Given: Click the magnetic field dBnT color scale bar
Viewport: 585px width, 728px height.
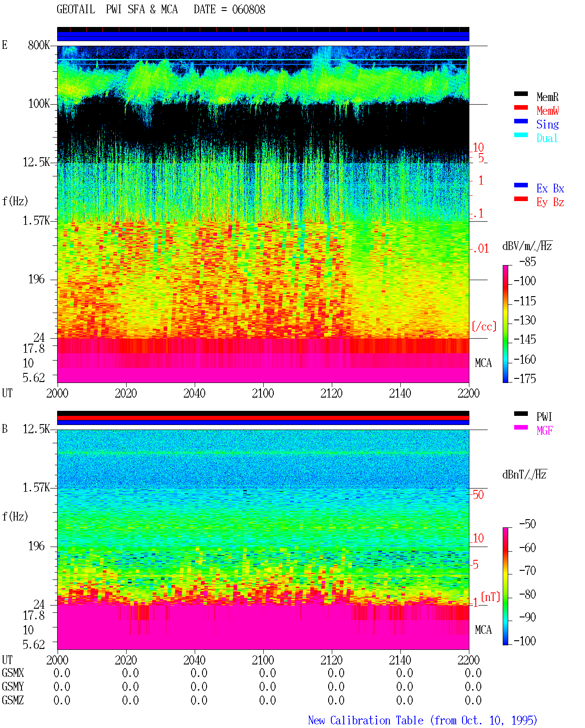Looking at the screenshot, I should [x=505, y=586].
